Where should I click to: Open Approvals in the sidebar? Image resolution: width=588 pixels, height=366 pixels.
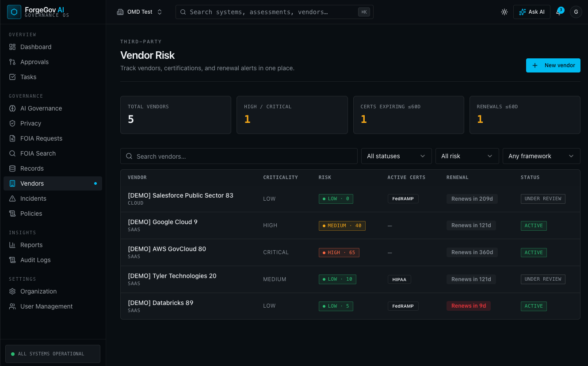pos(53,62)
